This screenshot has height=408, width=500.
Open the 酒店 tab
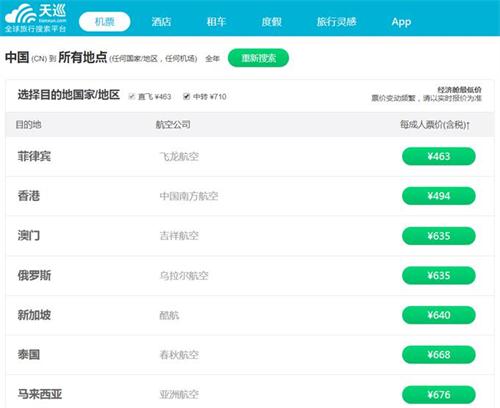[x=161, y=22]
